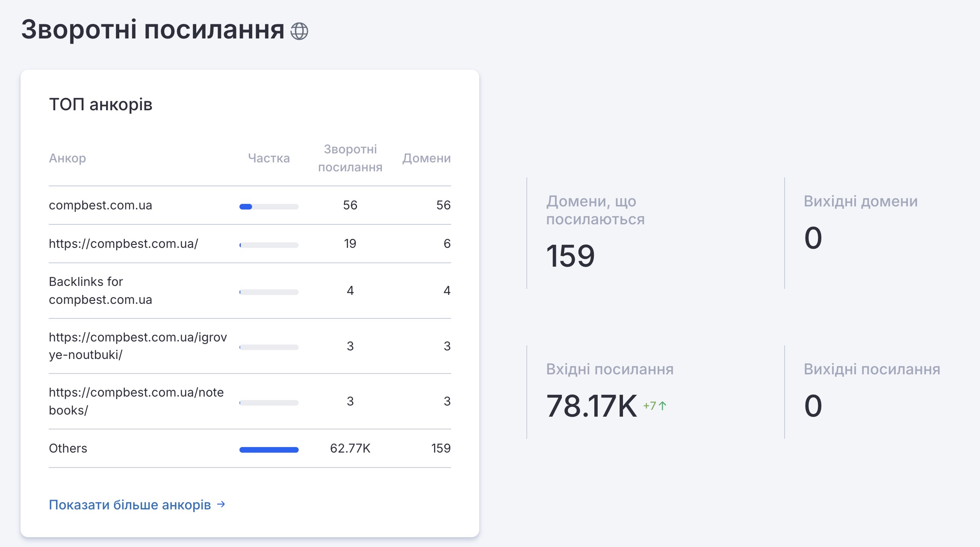Image resolution: width=980 pixels, height=547 pixels.
Task: Click the Анкор column header
Action: click(68, 158)
